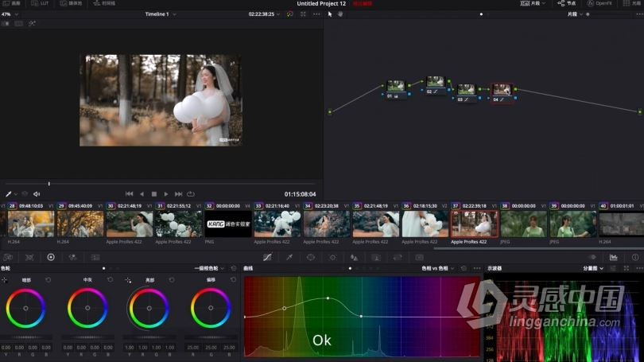Open the Qualifier eyedropper palette
This screenshot has width=644, height=362.
(289, 257)
